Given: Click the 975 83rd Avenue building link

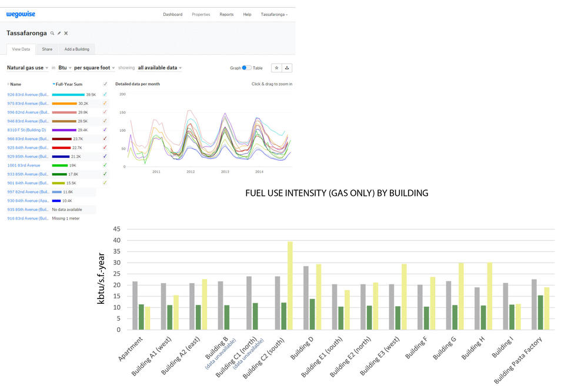Looking at the screenshot, I should pyautogui.click(x=28, y=103).
